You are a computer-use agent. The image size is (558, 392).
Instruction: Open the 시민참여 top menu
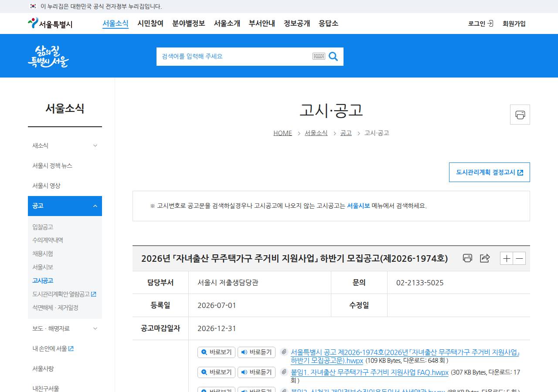point(150,24)
